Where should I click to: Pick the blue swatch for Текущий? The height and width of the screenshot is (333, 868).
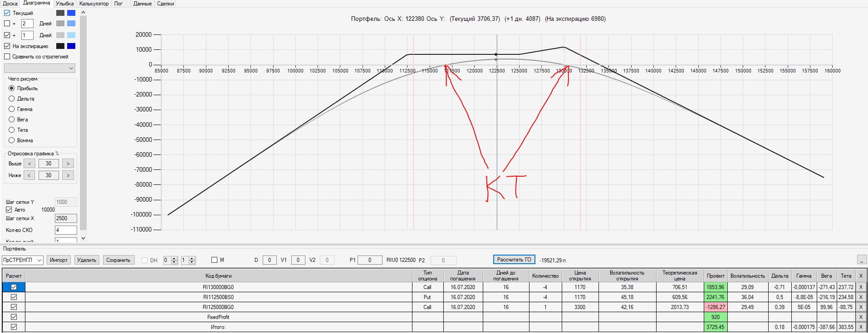pyautogui.click(x=71, y=13)
